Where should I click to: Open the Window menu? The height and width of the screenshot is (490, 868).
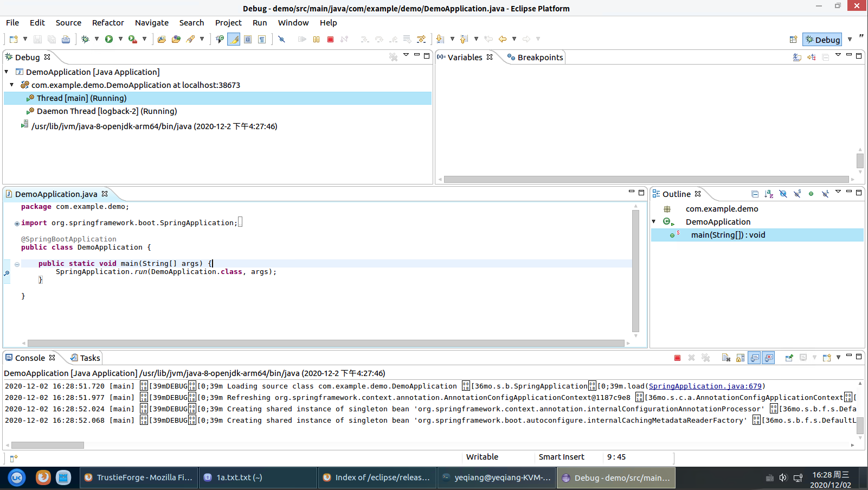click(293, 23)
